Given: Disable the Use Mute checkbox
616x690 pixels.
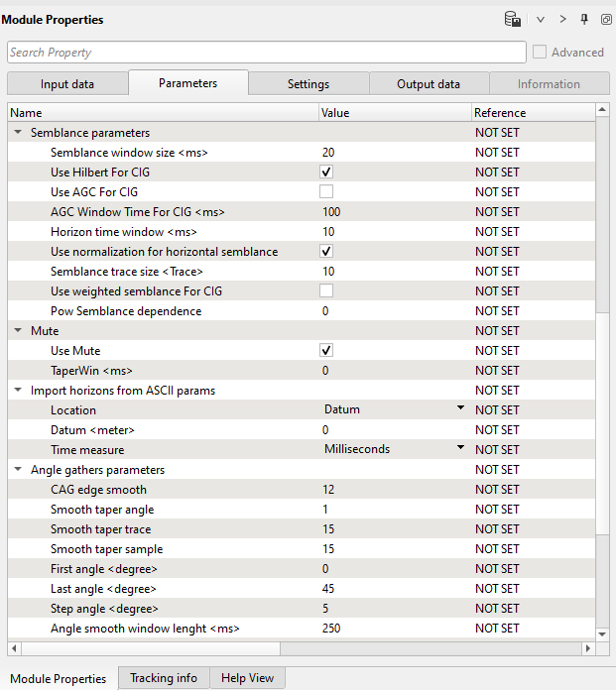Looking at the screenshot, I should pos(326,351).
